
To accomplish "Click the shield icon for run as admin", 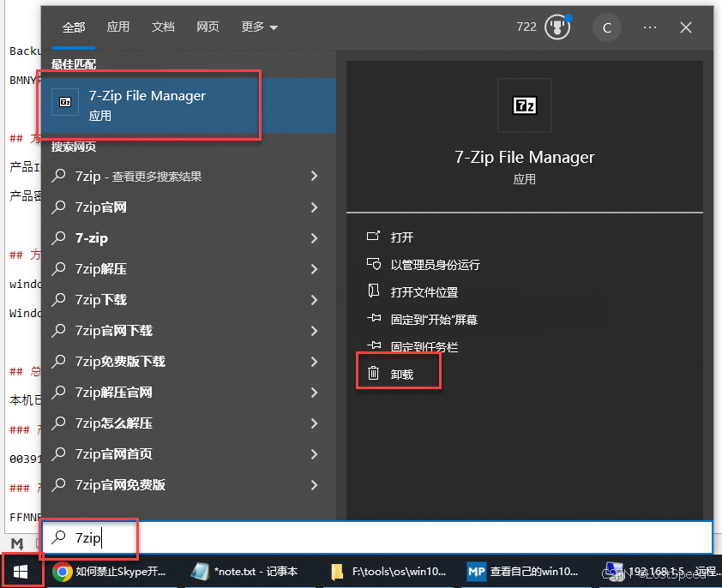I will coord(373,264).
